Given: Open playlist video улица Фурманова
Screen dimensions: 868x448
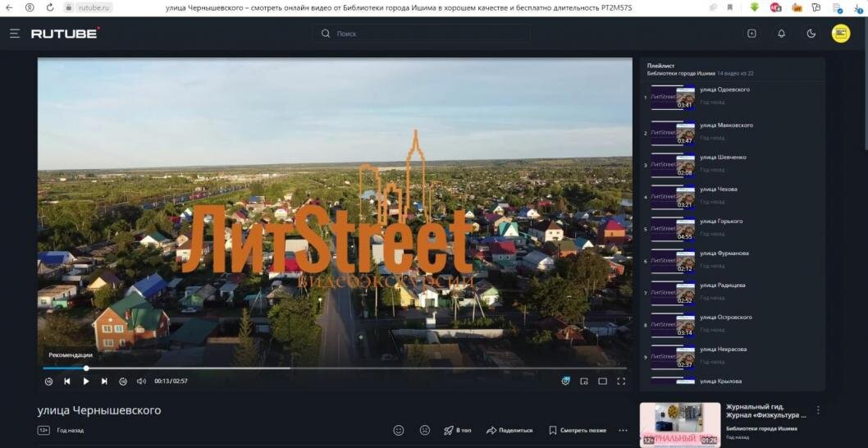Looking at the screenshot, I should (724, 253).
